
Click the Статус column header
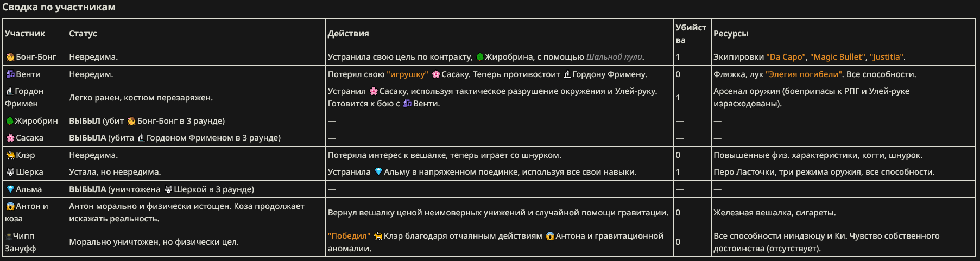click(x=83, y=34)
